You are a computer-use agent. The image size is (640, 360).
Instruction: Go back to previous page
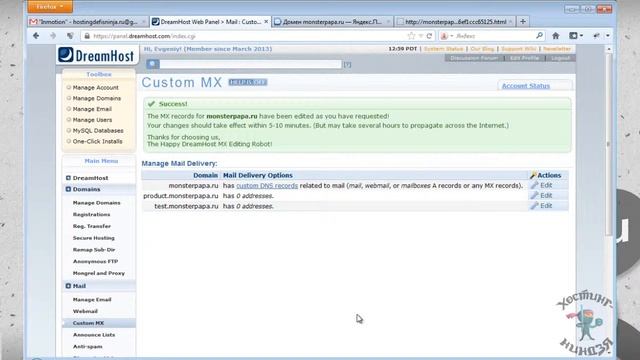tap(36, 36)
